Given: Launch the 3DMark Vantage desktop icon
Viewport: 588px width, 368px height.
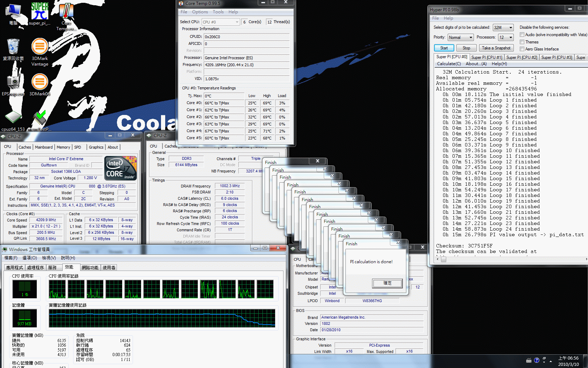Looking at the screenshot, I should pyautogui.click(x=40, y=52).
